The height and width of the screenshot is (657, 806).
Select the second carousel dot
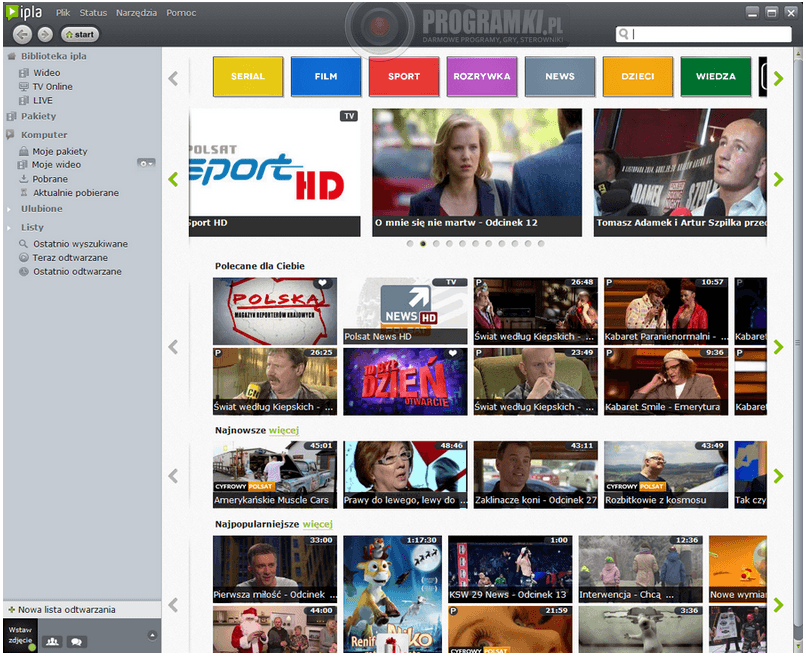click(423, 244)
